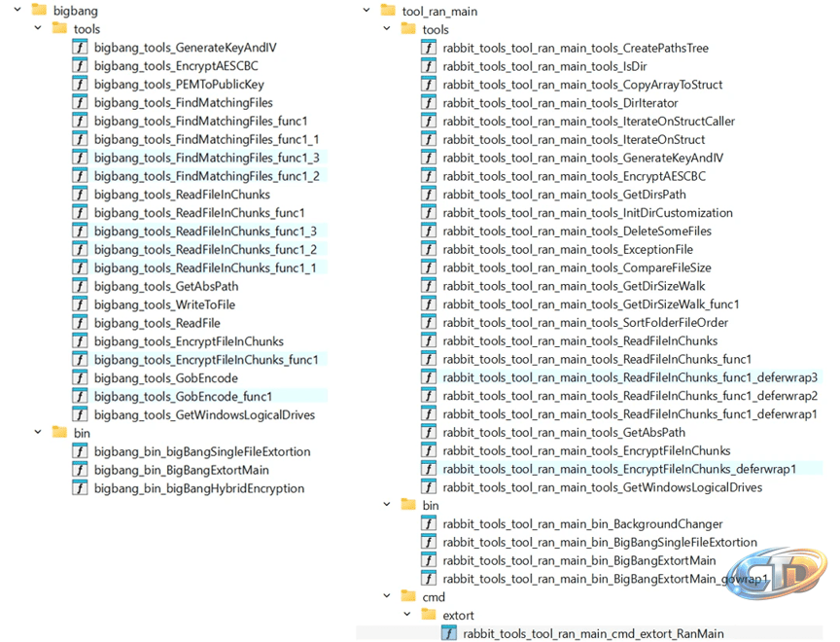Select rabbit tools_EncryptAESCBC function
The width and height of the screenshot is (840, 642).
point(575,176)
